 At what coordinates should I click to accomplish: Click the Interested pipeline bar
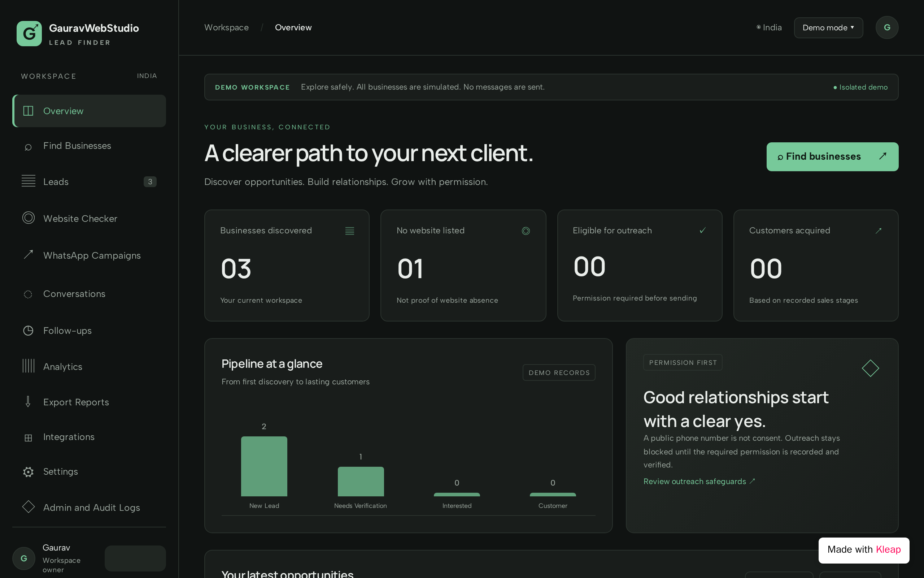(x=457, y=495)
